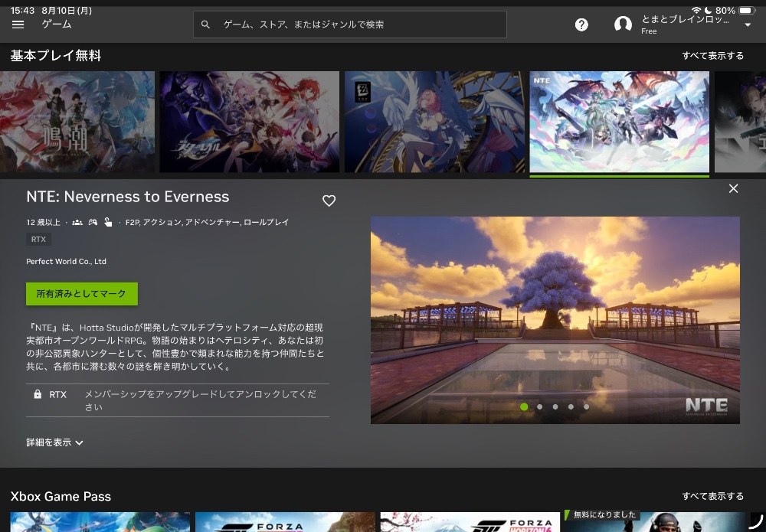Select the fourth carousel dot
Viewport: 766px width, 532px height.
click(x=571, y=406)
